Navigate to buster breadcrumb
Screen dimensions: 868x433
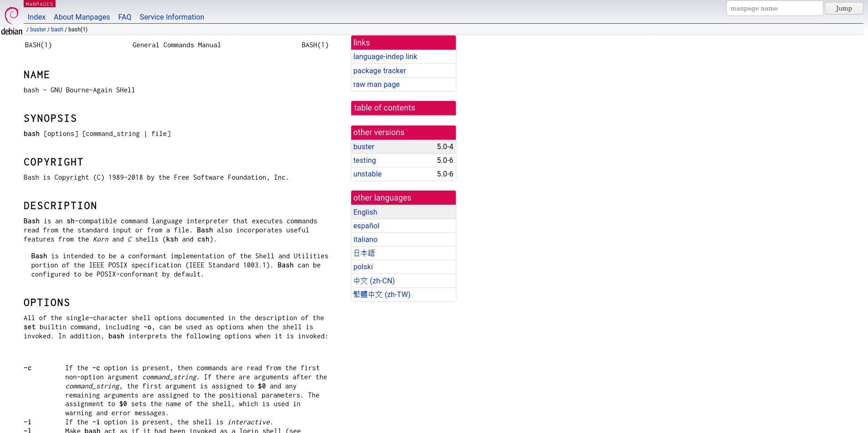click(38, 30)
